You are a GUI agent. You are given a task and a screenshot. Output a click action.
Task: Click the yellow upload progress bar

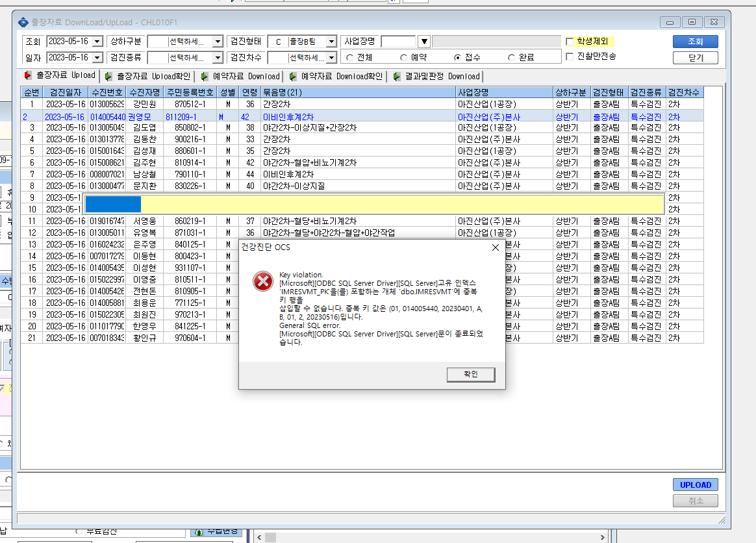[374, 204]
